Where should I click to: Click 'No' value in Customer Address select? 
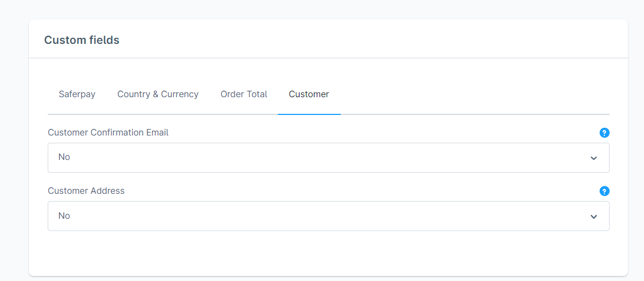(64, 215)
